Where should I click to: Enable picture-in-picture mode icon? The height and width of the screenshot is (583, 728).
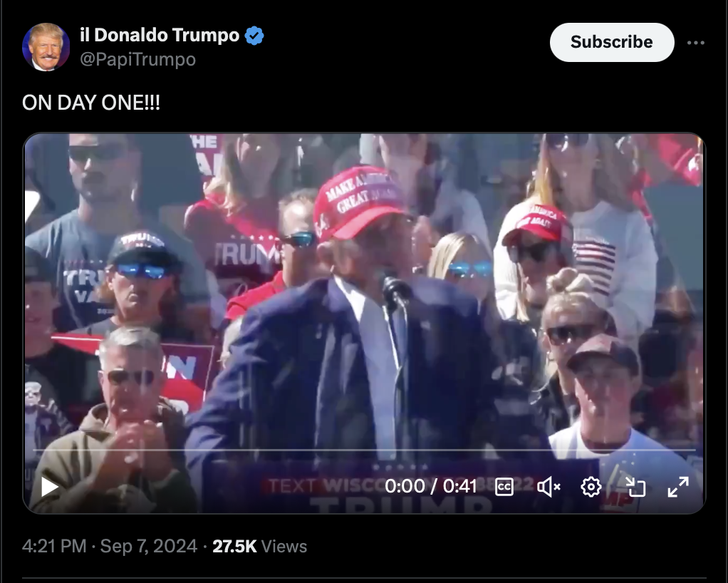coord(635,487)
